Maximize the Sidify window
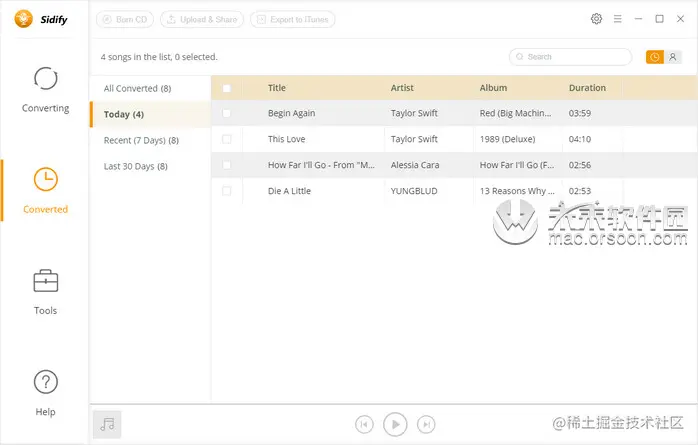 (x=659, y=19)
